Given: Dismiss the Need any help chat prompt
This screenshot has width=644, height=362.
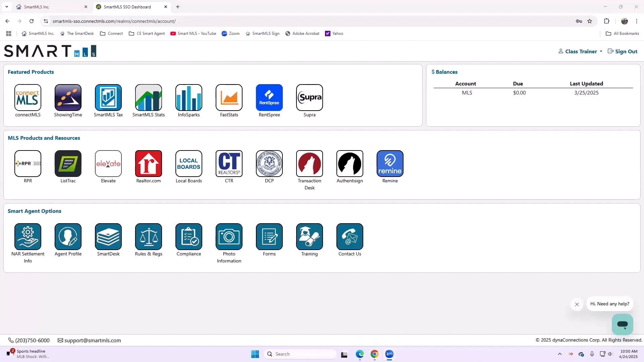Looking at the screenshot, I should pos(577,304).
